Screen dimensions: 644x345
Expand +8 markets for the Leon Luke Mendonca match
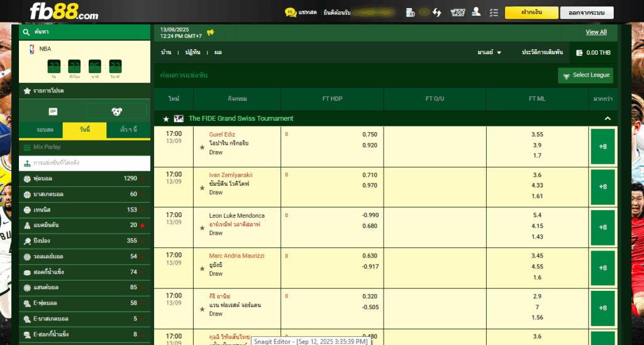pyautogui.click(x=603, y=227)
